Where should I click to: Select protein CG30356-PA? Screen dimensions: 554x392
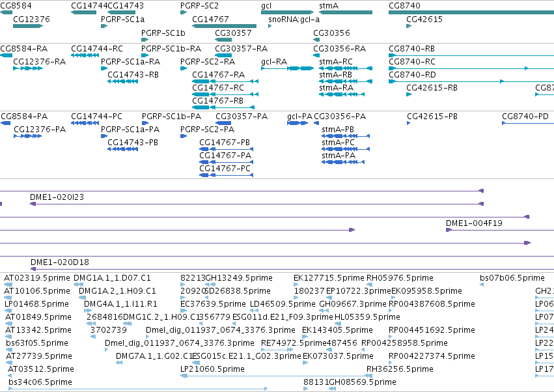(340, 117)
